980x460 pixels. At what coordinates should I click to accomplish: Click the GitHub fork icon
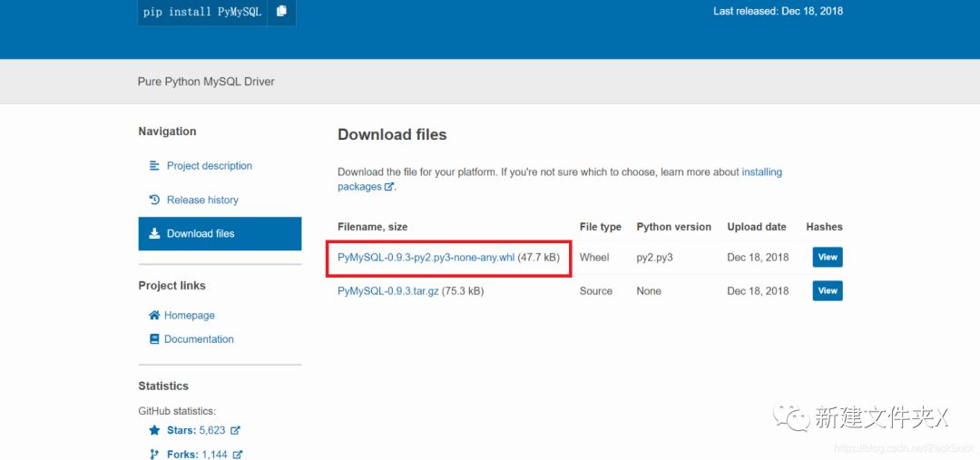coord(154,455)
